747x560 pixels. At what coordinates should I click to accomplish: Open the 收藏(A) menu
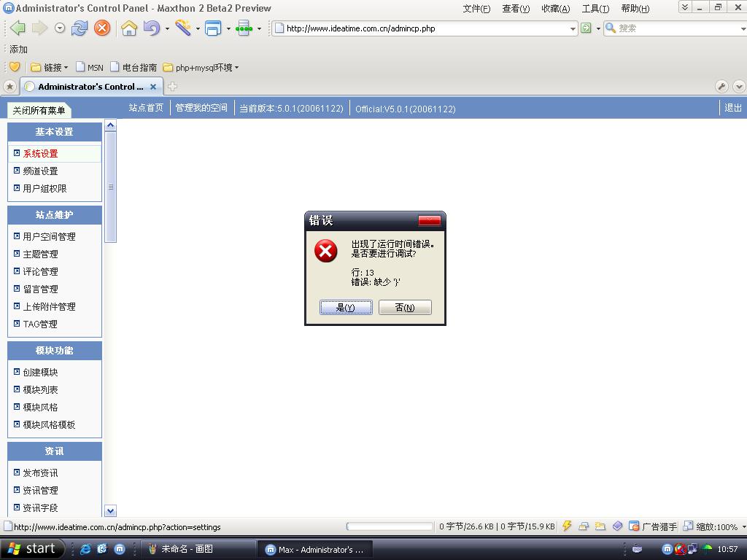(x=555, y=9)
